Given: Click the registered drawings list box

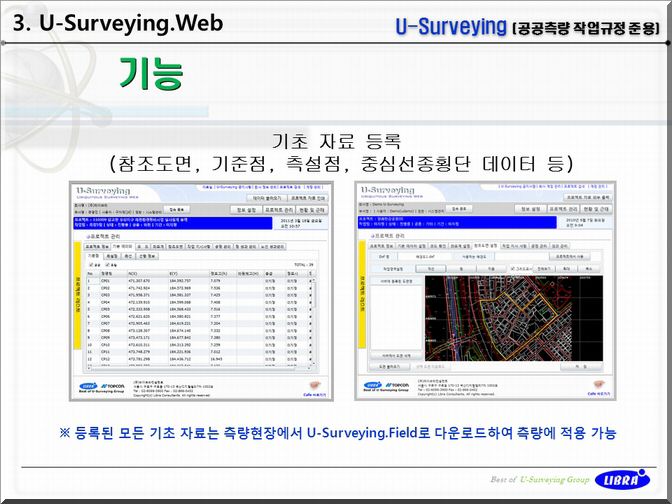Looking at the screenshot, I should 396,318.
